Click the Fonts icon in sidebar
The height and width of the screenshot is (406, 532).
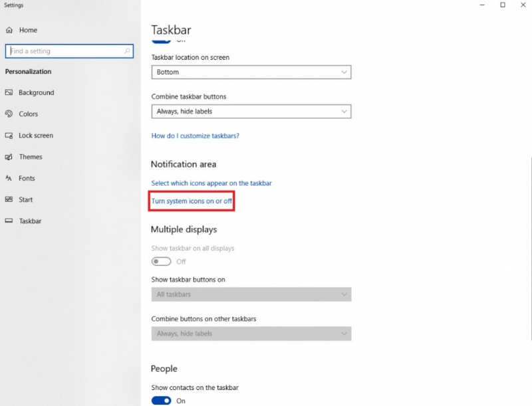[x=9, y=178]
